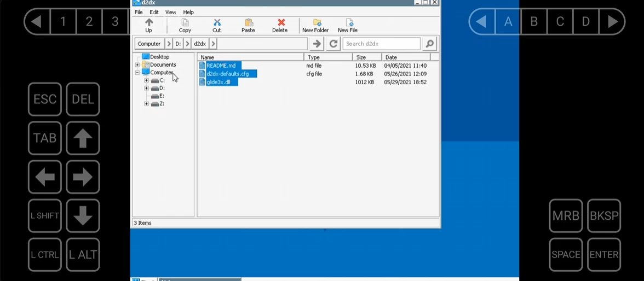Click the magnifier search button
This screenshot has height=281, width=644.
tap(429, 44)
